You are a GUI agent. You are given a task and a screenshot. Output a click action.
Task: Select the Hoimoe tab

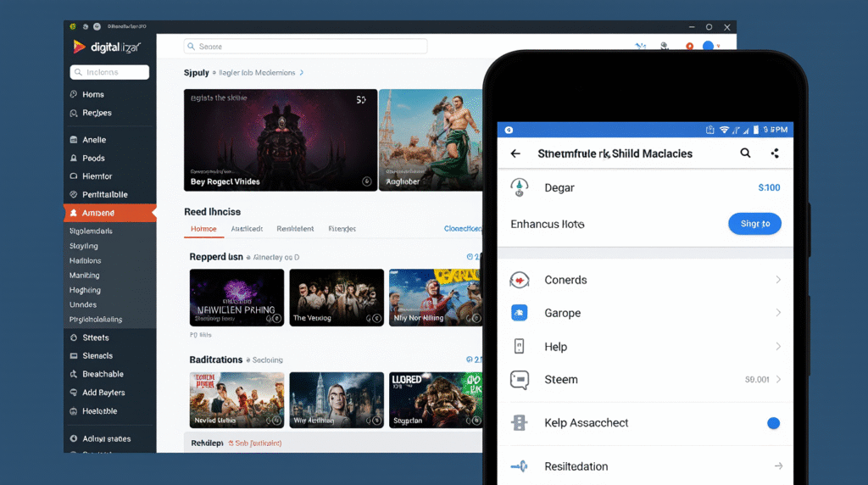[x=203, y=229]
